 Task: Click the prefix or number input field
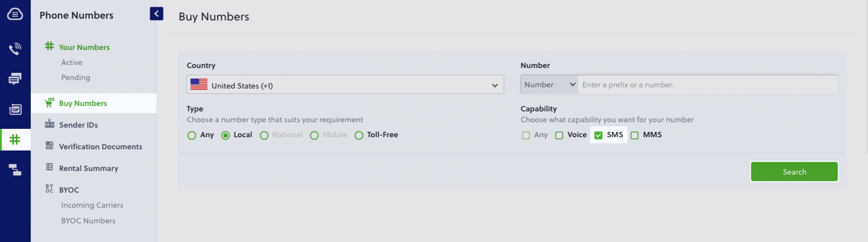(x=708, y=85)
